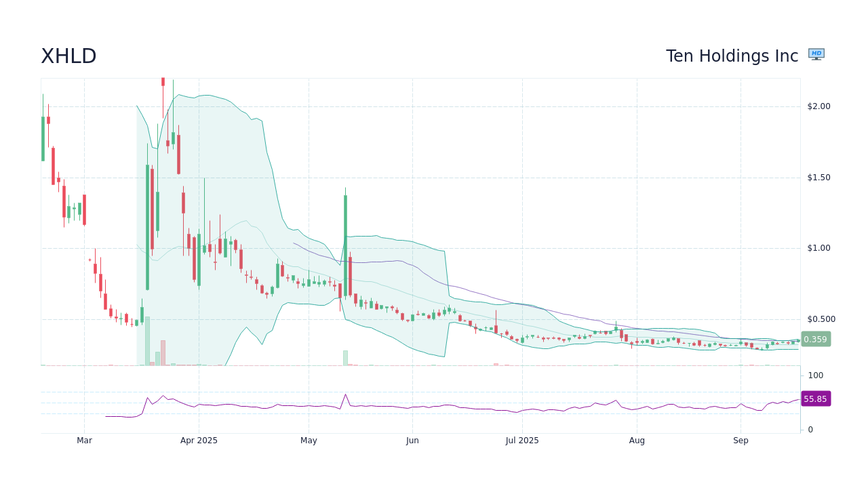Click the May date label
The image size is (868, 488).
pos(309,441)
